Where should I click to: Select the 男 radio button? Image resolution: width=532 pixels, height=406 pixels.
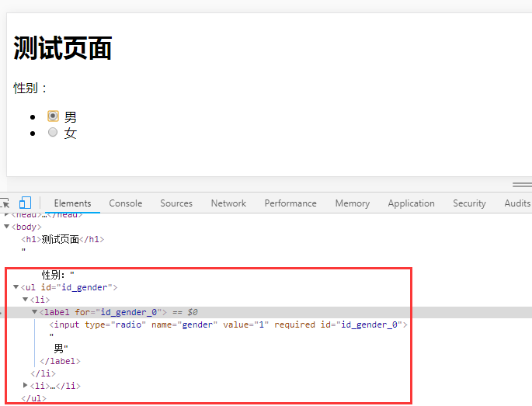53,116
